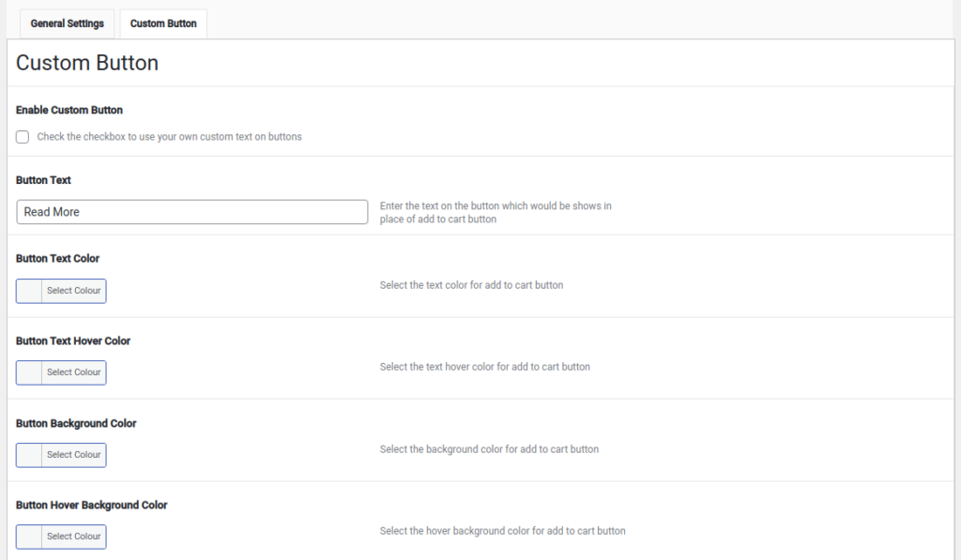
Task: Click Select Colour under Button Background Color
Action: coord(73,455)
